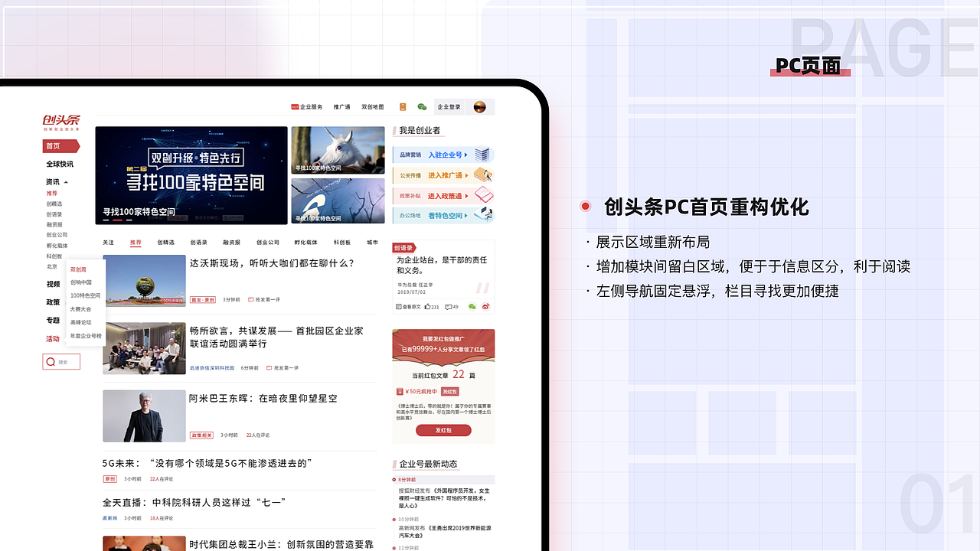Click the 企业登录 button at the top
The width and height of the screenshot is (980, 551).
449,107
